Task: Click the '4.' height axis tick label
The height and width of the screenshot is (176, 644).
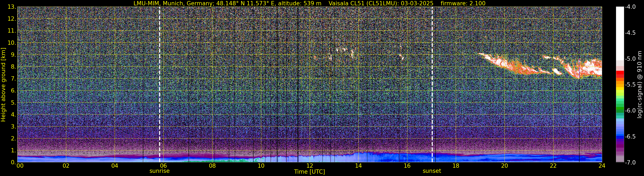Action: tap(13, 115)
